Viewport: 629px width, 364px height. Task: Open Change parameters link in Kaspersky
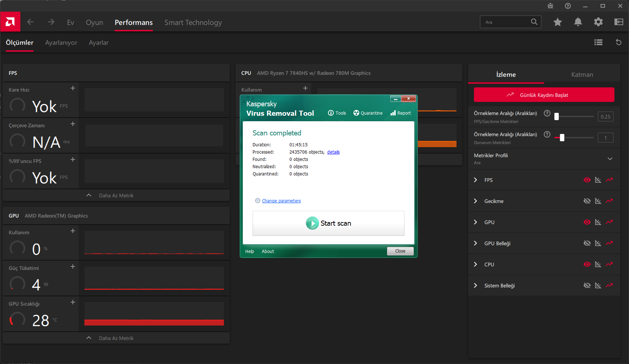pos(281,201)
